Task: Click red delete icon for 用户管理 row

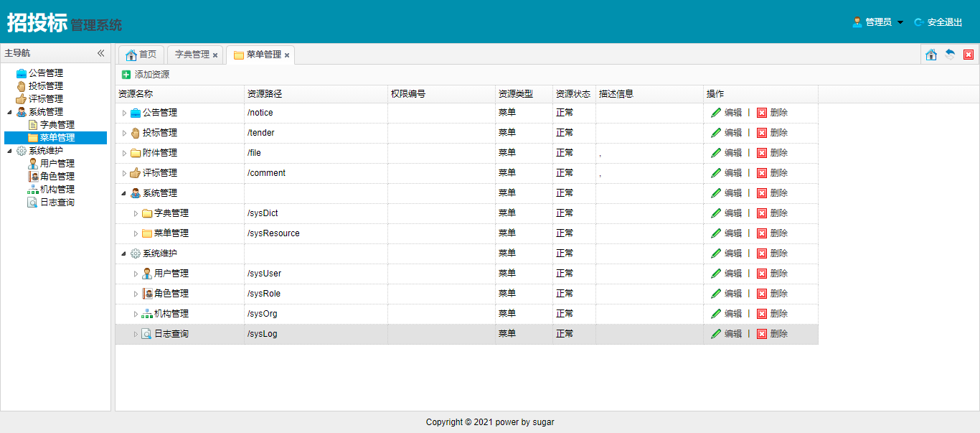Action: 762,274
